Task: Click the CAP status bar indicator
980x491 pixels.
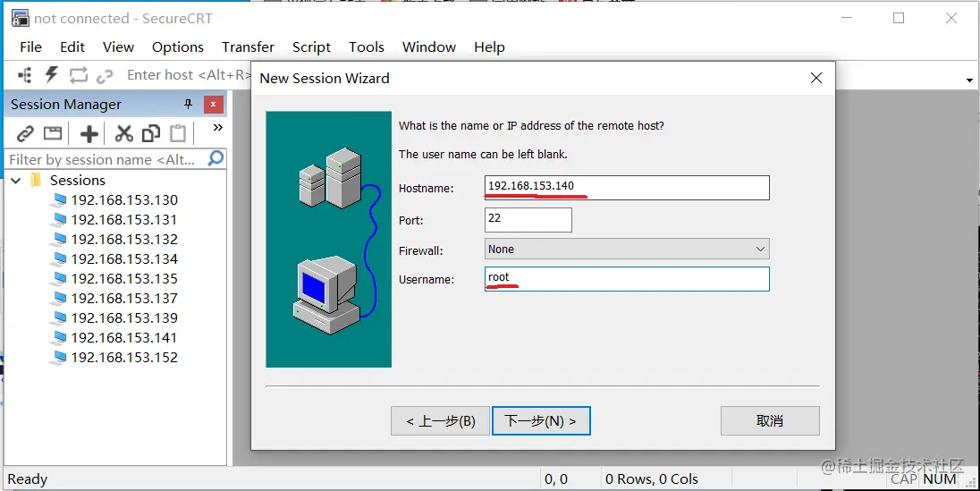Action: (904, 479)
